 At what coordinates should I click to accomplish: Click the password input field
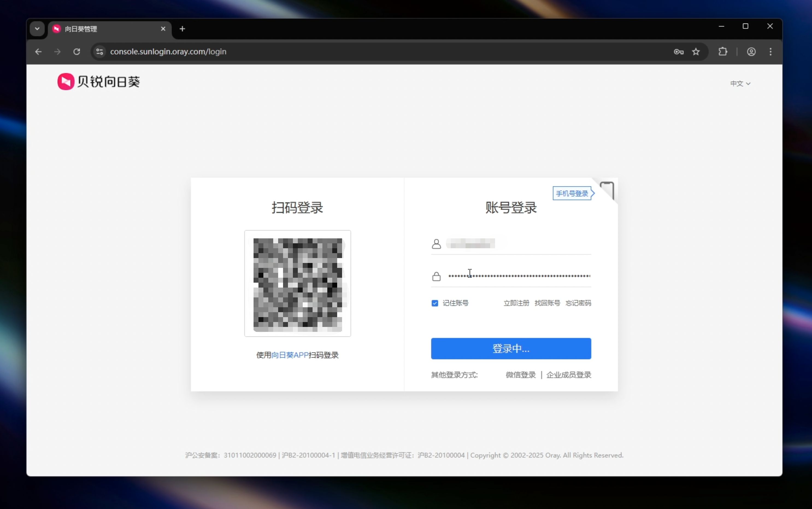point(519,276)
